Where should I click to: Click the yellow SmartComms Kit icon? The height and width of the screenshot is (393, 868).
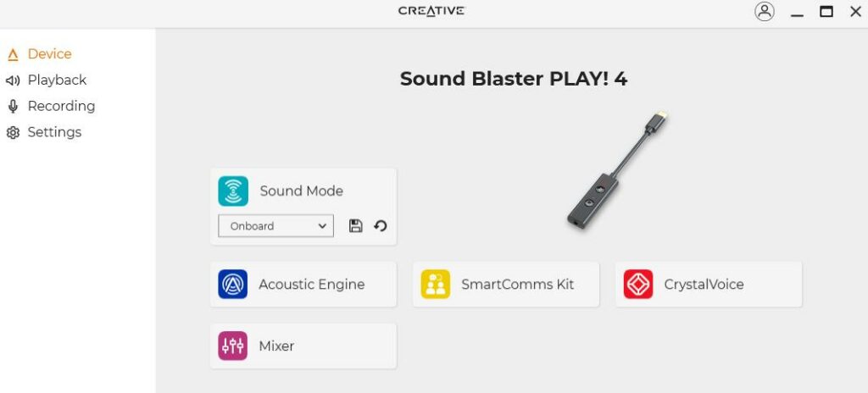click(x=435, y=284)
